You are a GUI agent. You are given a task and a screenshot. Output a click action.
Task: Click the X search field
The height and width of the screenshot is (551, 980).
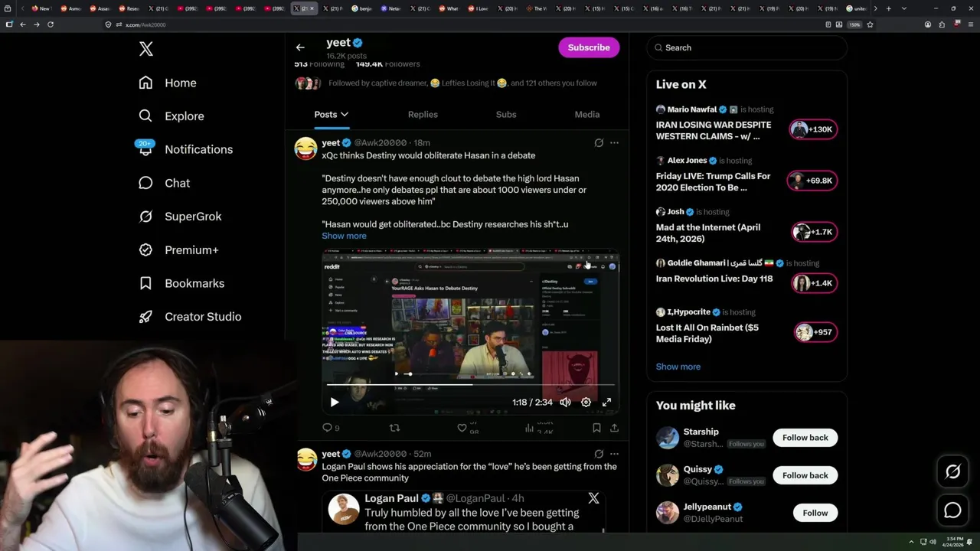click(x=747, y=47)
